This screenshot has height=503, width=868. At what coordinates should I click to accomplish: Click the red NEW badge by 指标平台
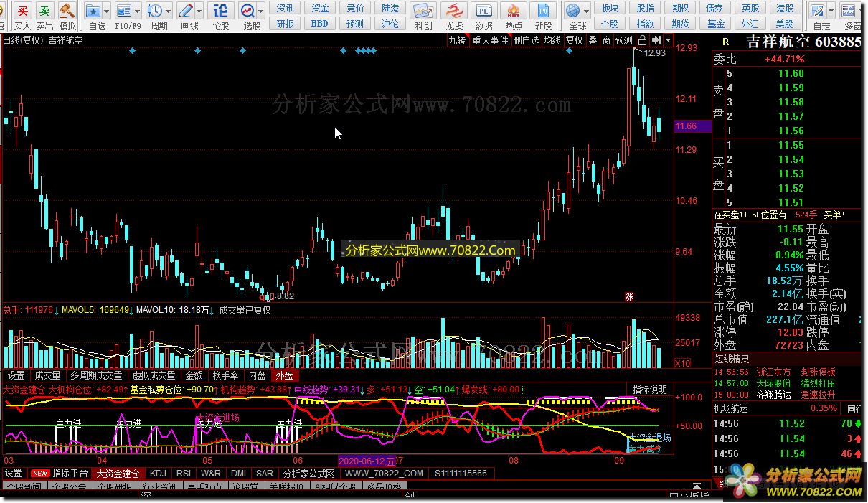(39, 474)
